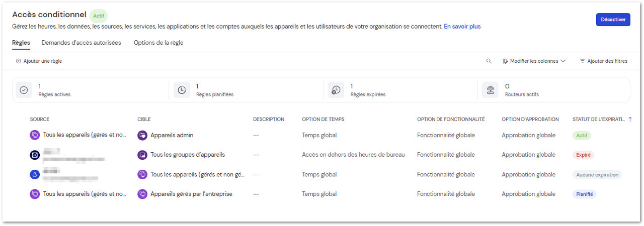Click the source icon of the Appareils admin row
This screenshot has height=226, width=644.
click(35, 135)
